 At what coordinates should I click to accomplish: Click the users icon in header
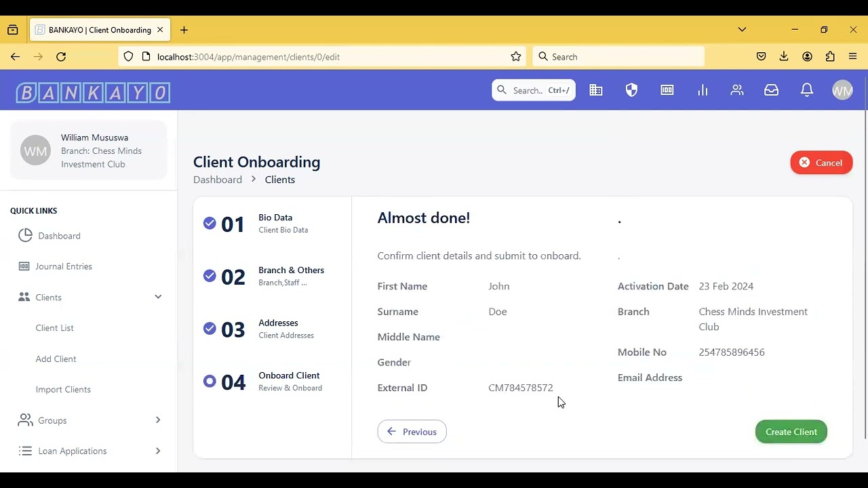(737, 90)
